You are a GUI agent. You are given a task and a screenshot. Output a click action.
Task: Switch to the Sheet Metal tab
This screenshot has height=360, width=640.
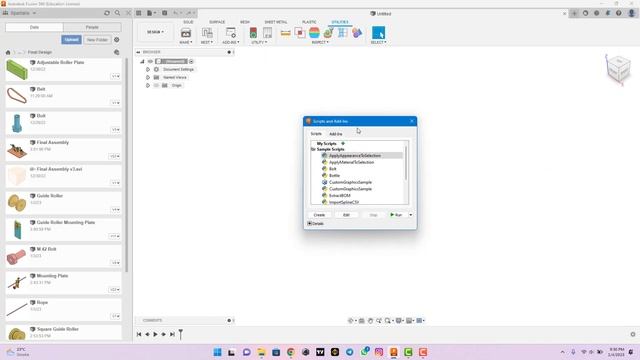[x=276, y=22]
